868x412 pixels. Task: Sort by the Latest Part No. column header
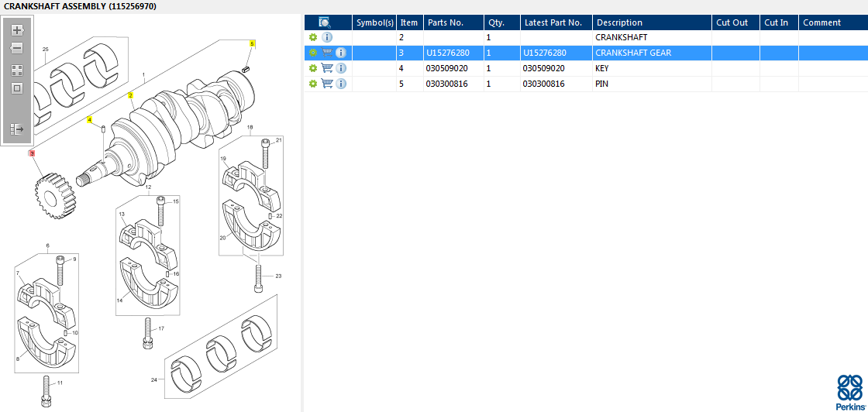tap(556, 22)
